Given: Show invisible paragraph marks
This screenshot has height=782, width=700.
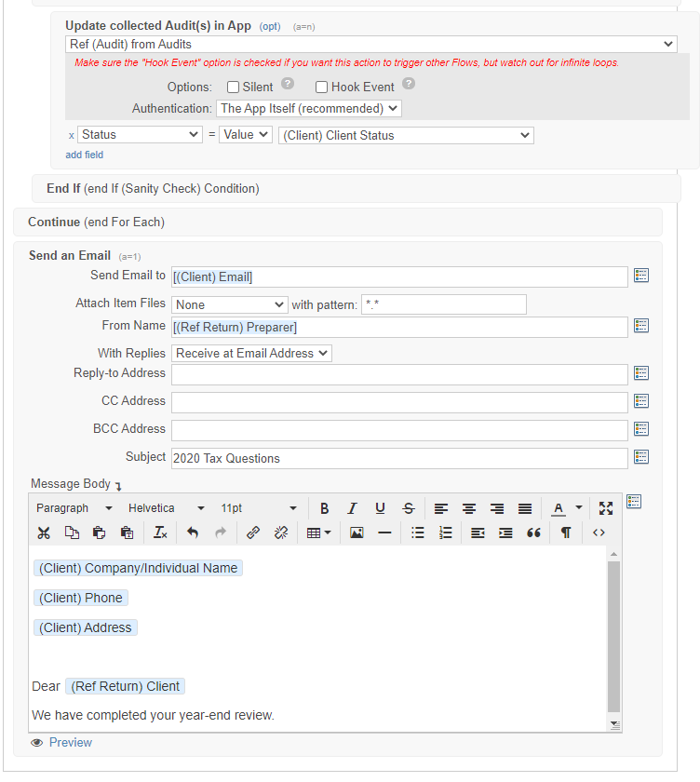Looking at the screenshot, I should coord(566,533).
